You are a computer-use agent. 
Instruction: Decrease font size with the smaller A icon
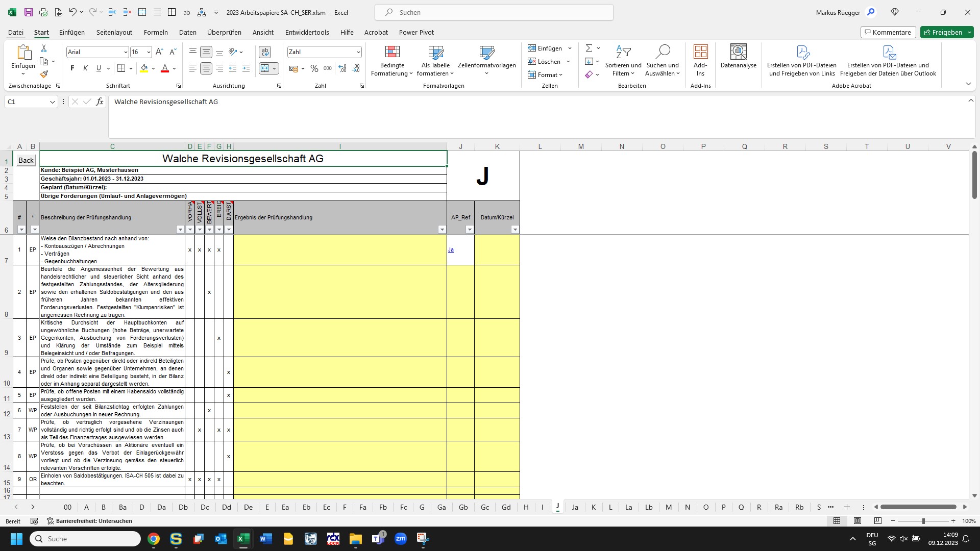pyautogui.click(x=173, y=52)
